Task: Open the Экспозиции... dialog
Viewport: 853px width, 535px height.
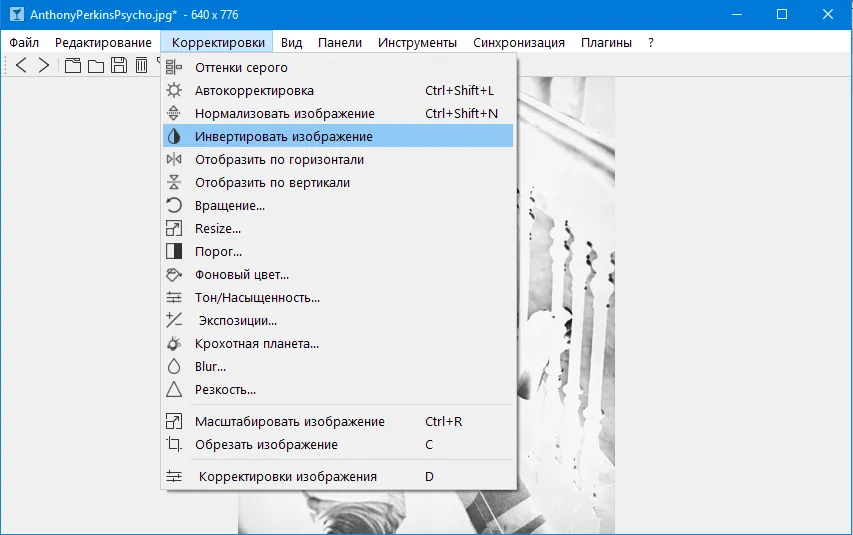Action: [338, 320]
